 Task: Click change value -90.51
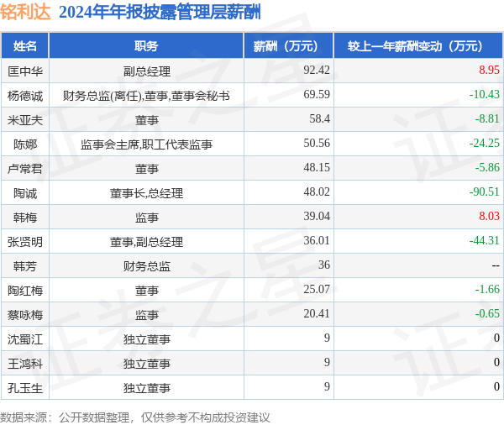click(x=485, y=192)
